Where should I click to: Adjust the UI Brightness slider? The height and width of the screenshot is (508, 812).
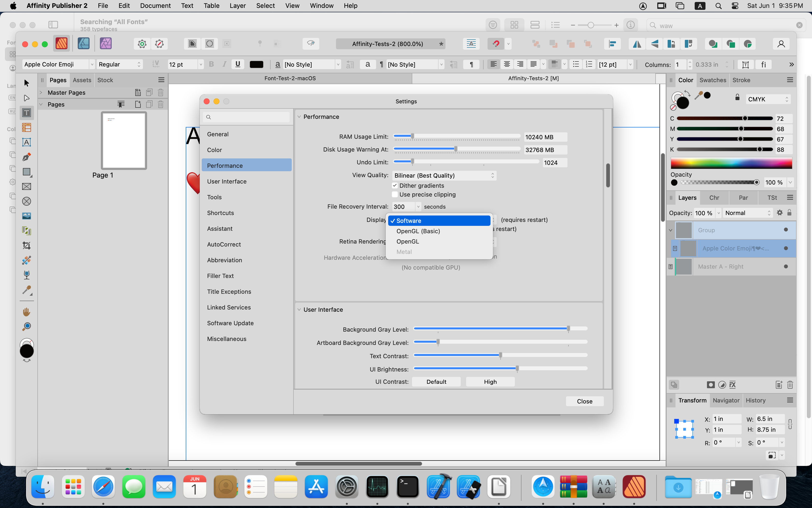click(501, 369)
